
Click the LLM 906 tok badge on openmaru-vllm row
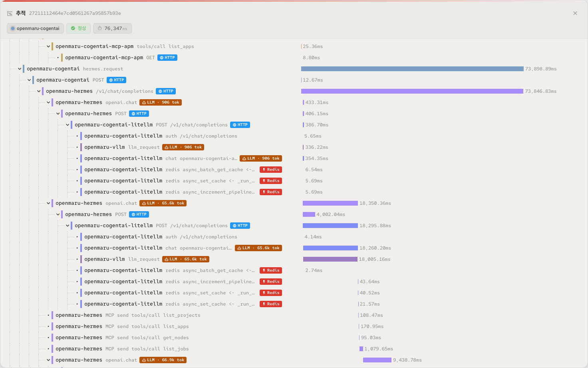(x=183, y=147)
